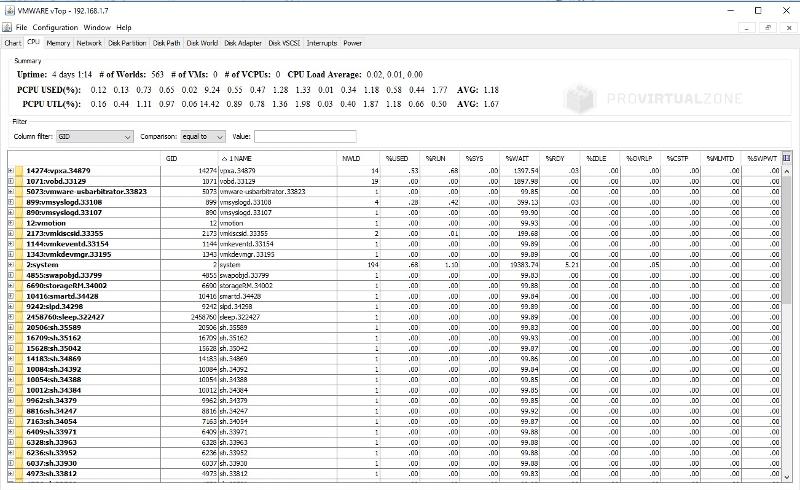Expand the 1071:vobd.33129 row
The width and height of the screenshot is (800, 490).
(10, 181)
